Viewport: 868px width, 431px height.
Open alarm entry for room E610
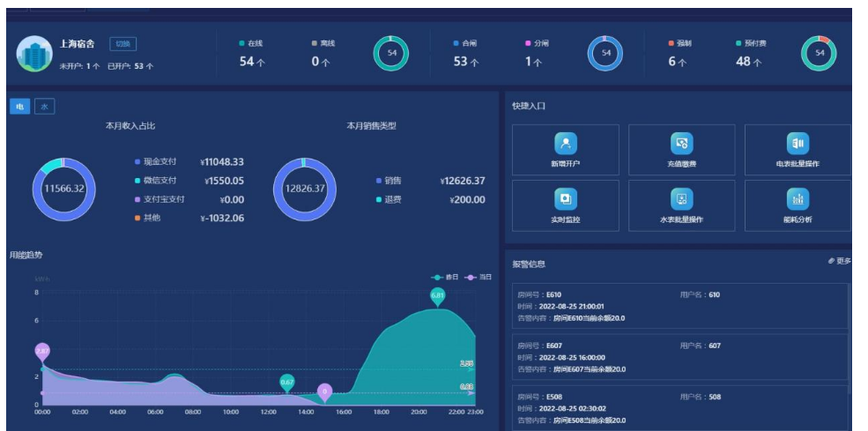click(677, 306)
